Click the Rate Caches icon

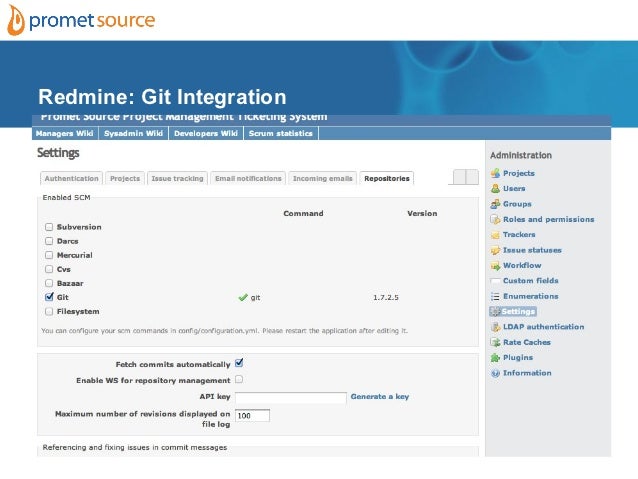pos(495,343)
